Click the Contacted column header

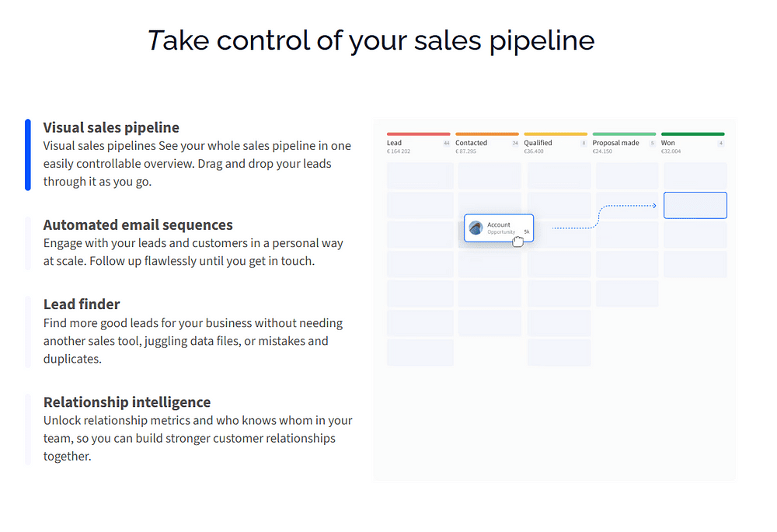click(472, 143)
